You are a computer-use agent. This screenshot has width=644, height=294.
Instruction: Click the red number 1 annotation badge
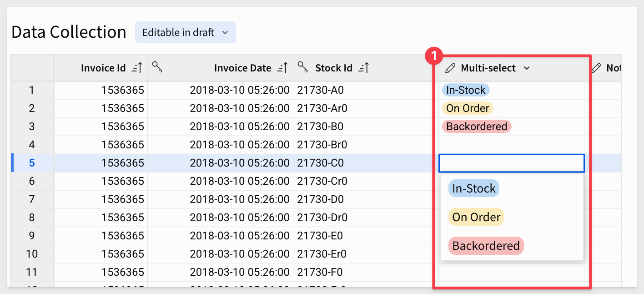433,56
